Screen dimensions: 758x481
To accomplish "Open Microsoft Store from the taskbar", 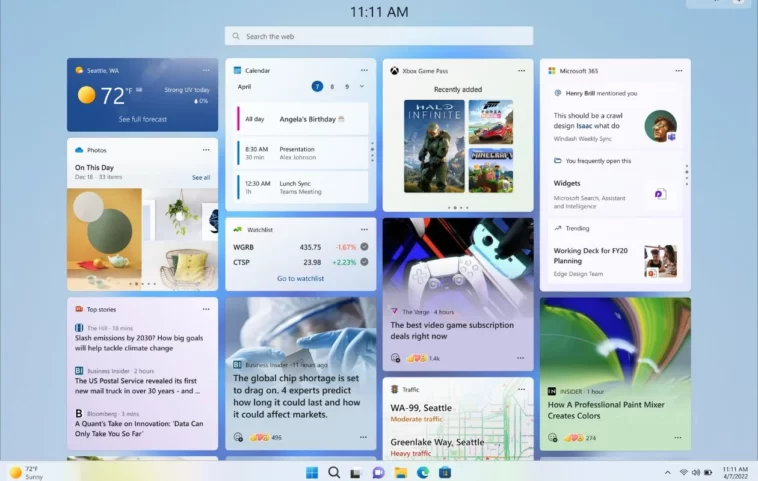I will pos(445,472).
